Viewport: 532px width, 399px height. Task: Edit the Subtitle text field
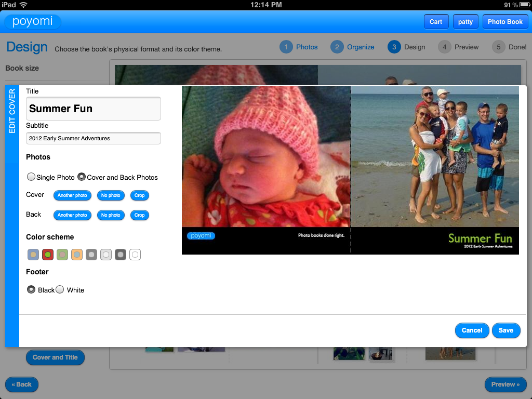[x=94, y=138]
